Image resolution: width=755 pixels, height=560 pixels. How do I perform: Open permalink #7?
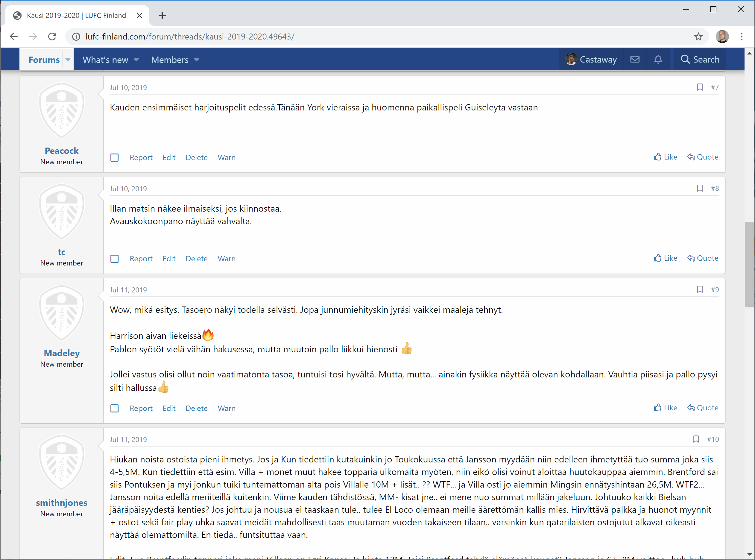pyautogui.click(x=715, y=87)
